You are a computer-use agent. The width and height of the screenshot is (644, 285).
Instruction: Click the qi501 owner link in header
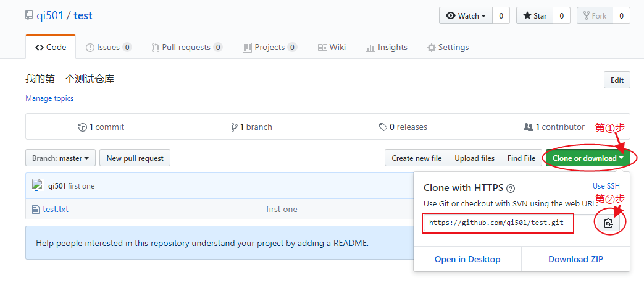(49, 15)
